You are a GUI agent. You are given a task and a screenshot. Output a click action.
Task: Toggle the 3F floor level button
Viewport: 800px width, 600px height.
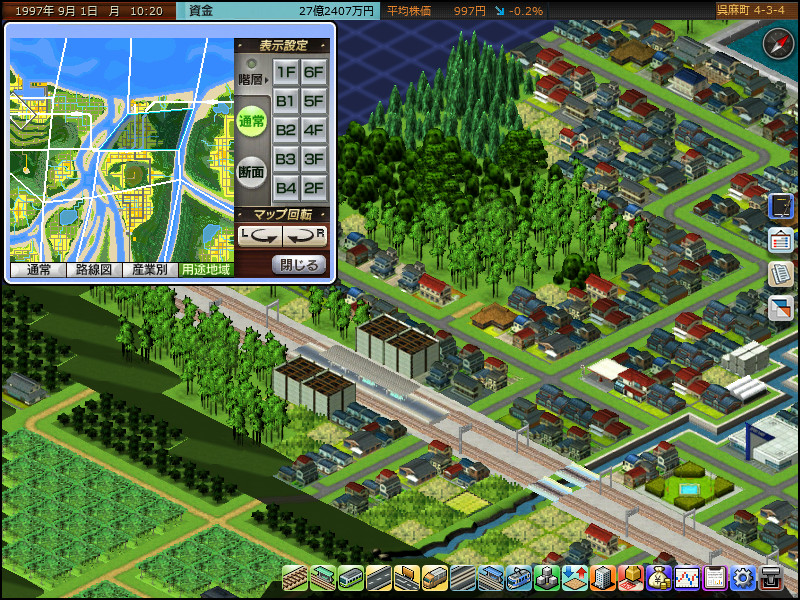coord(314,159)
